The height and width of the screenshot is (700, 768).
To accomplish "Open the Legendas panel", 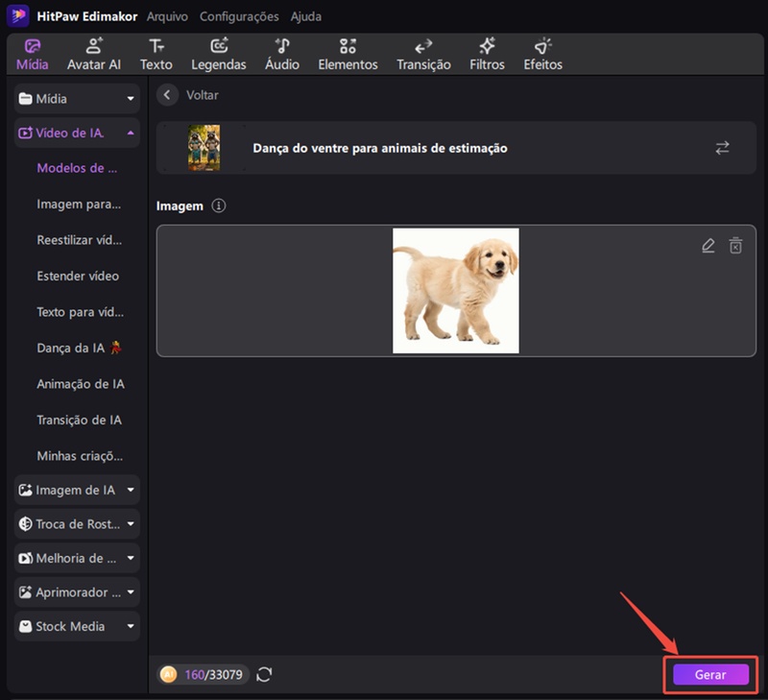I will click(x=219, y=53).
